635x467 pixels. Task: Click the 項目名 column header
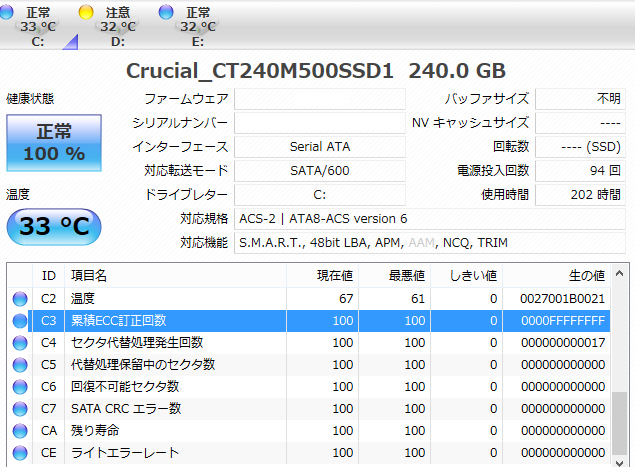tap(175, 276)
